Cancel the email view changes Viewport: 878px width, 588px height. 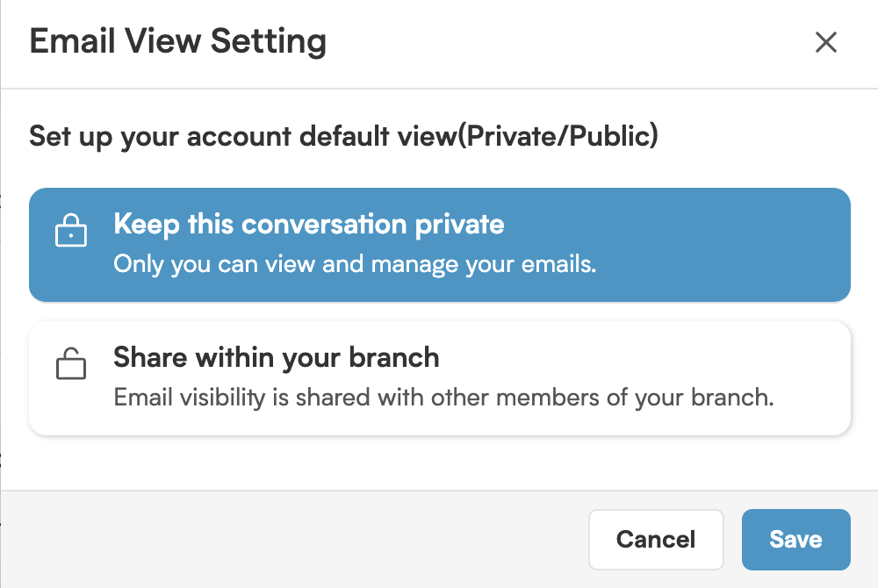click(x=656, y=539)
